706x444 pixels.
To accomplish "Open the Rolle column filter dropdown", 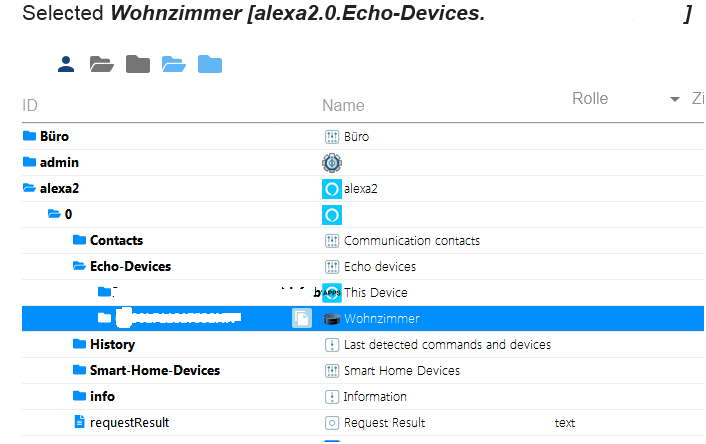I will (x=674, y=99).
